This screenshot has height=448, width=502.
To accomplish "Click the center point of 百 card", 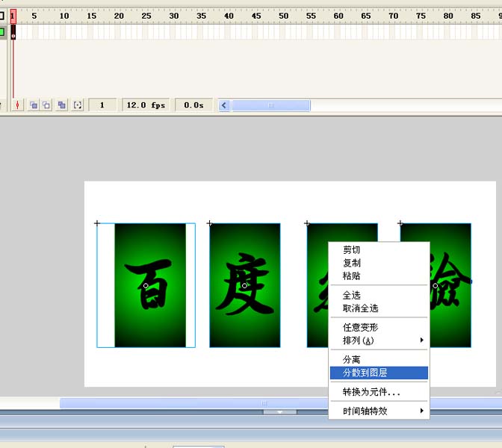I will (146, 285).
